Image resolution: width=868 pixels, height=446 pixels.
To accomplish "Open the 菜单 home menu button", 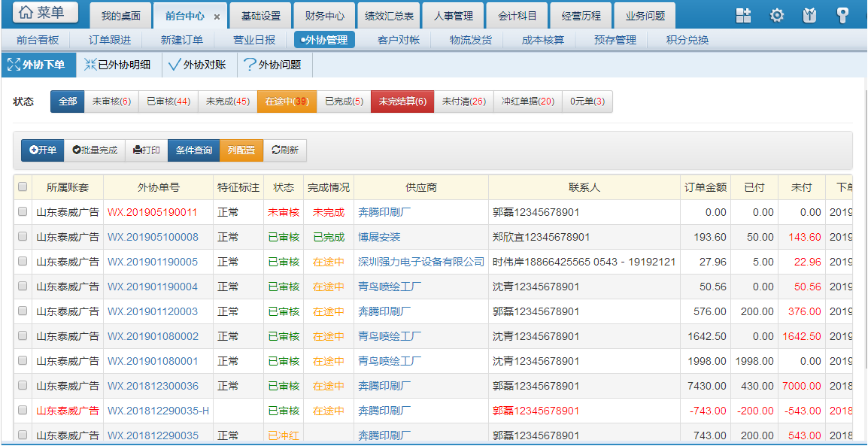I will click(45, 13).
